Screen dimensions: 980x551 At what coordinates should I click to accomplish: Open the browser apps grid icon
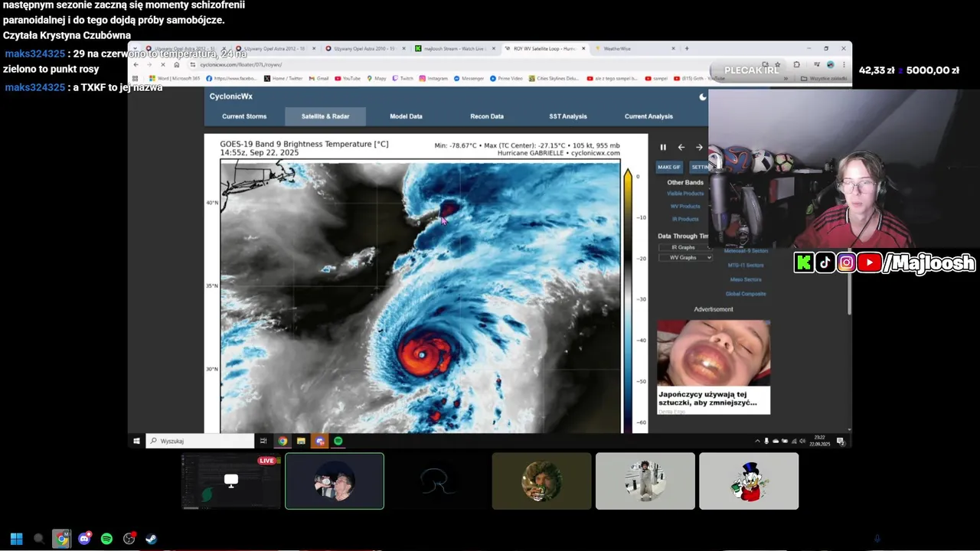coord(136,78)
